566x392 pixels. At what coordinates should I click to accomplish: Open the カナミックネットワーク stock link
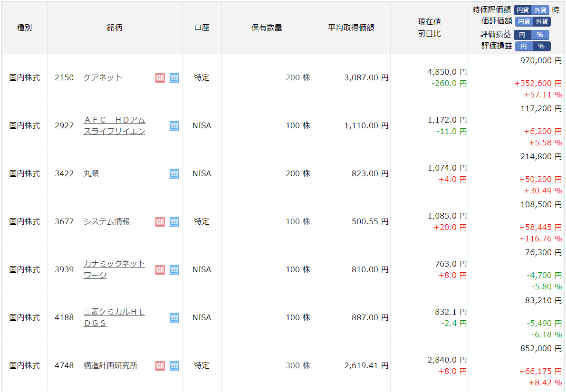(114, 269)
